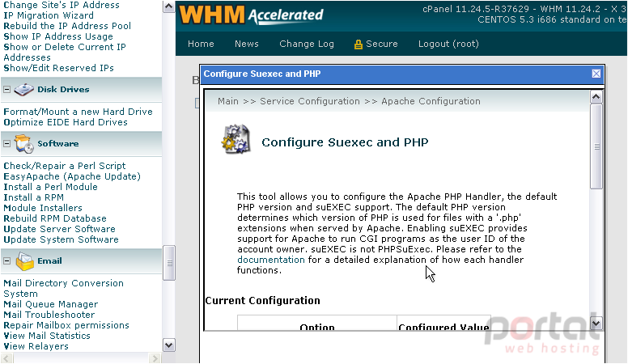Open the Secure menu item
The width and height of the screenshot is (628, 364).
(376, 44)
